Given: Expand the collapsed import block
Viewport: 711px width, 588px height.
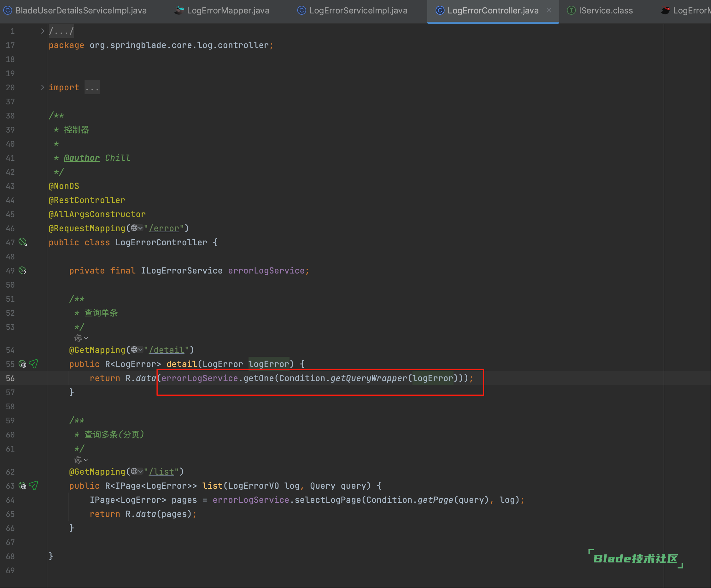Looking at the screenshot, I should [x=42, y=87].
